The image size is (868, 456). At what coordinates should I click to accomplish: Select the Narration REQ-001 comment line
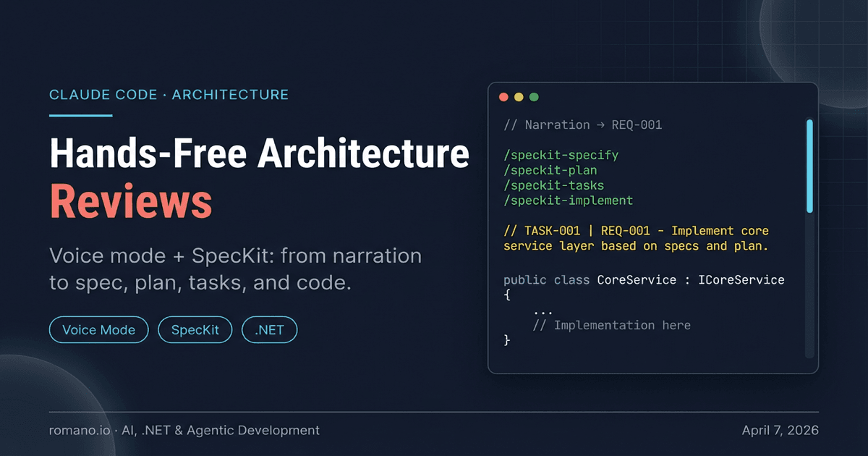pyautogui.click(x=582, y=124)
